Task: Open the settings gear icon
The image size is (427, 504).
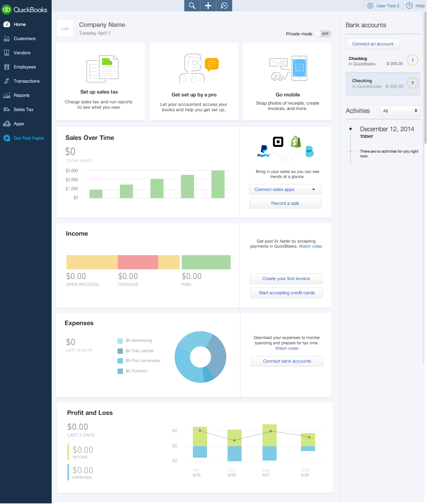Action: coord(370,6)
